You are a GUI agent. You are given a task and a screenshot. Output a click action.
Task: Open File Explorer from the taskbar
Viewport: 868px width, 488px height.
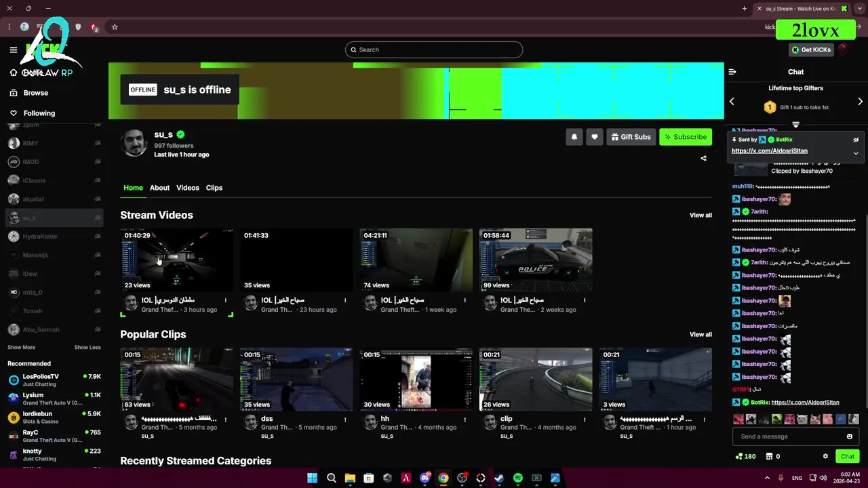350,478
